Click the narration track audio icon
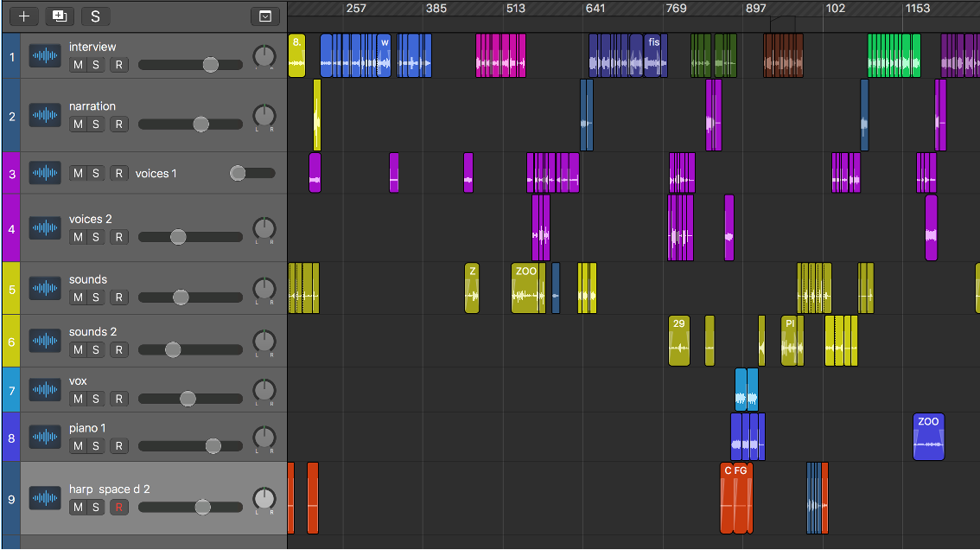Screen dimensions: 980x550 (45, 116)
